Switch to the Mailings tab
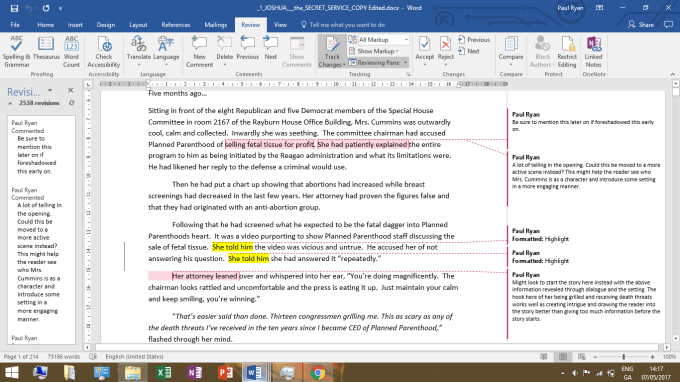The width and height of the screenshot is (680, 382). [x=216, y=25]
